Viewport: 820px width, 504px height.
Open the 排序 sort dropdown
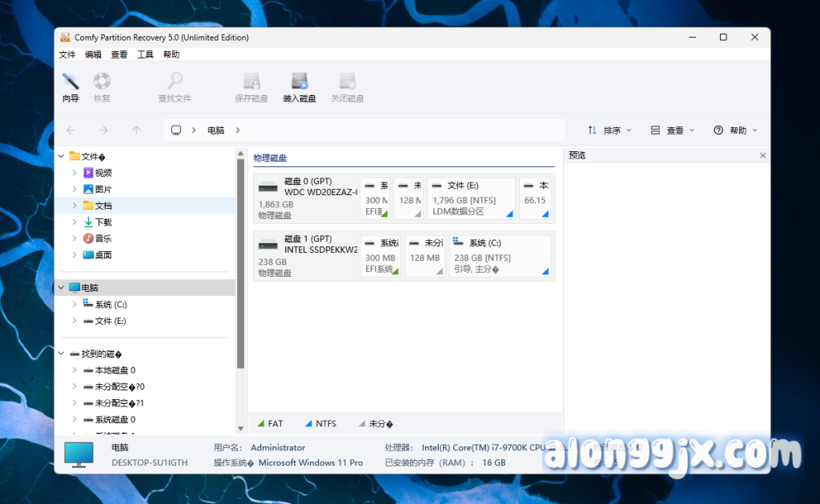click(x=610, y=130)
